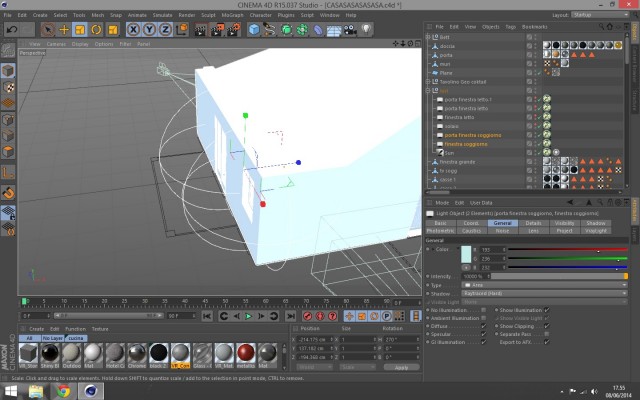Toggle Autokeying red button
640x400 pixels.
(320, 316)
